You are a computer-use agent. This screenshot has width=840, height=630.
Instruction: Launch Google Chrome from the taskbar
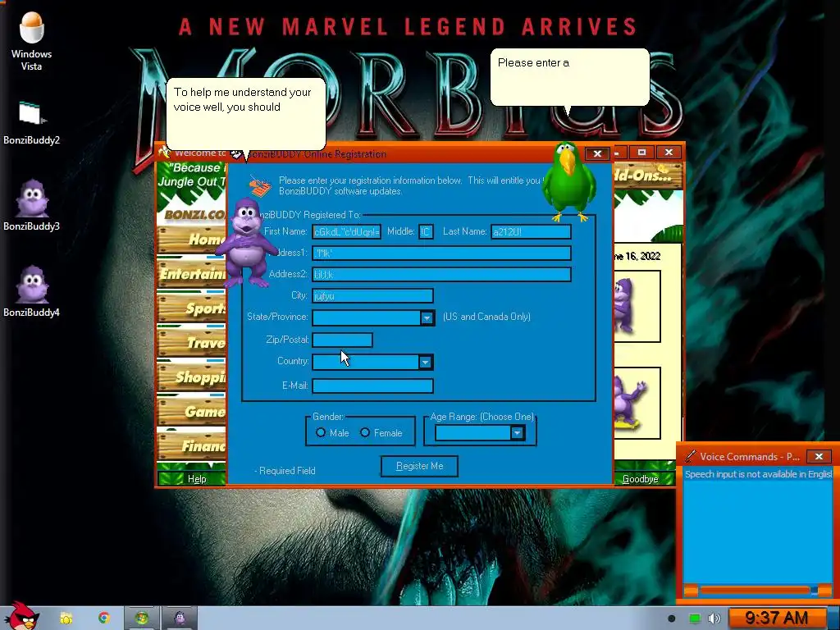(104, 618)
